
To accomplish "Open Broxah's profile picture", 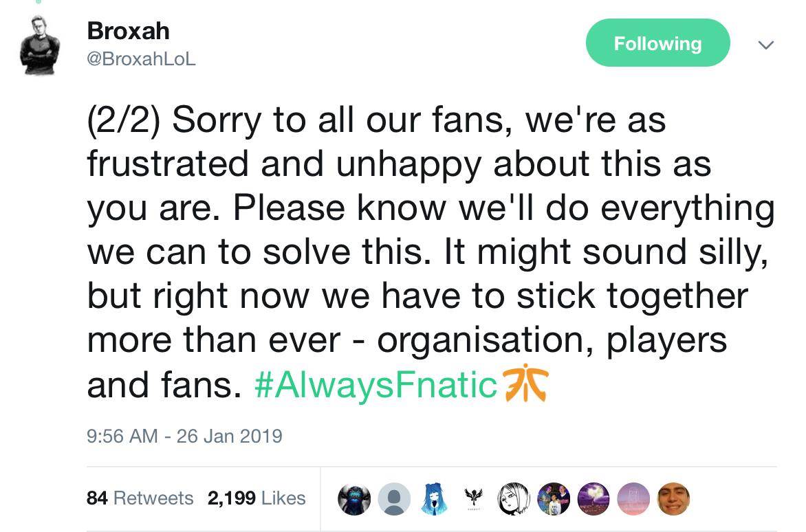I will click(x=40, y=44).
